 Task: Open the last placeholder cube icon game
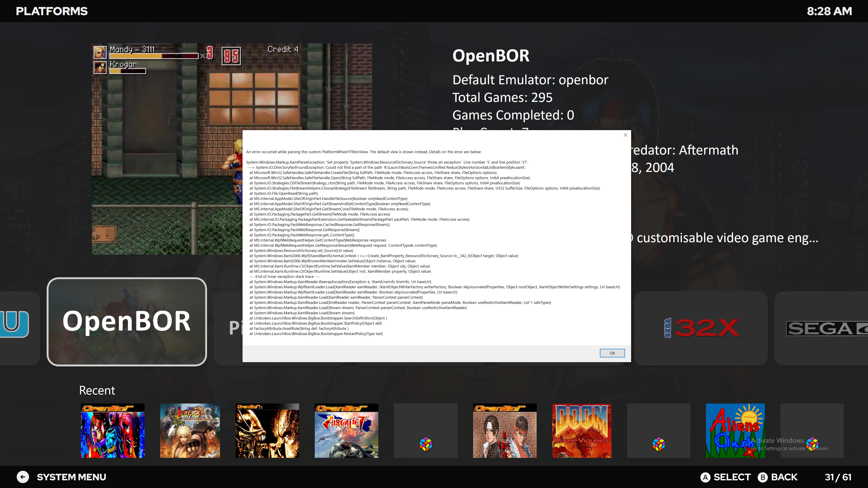812,431
